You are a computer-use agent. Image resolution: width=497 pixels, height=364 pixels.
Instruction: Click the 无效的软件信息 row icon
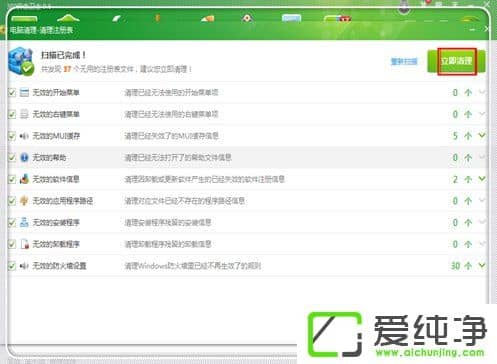pyautogui.click(x=24, y=179)
